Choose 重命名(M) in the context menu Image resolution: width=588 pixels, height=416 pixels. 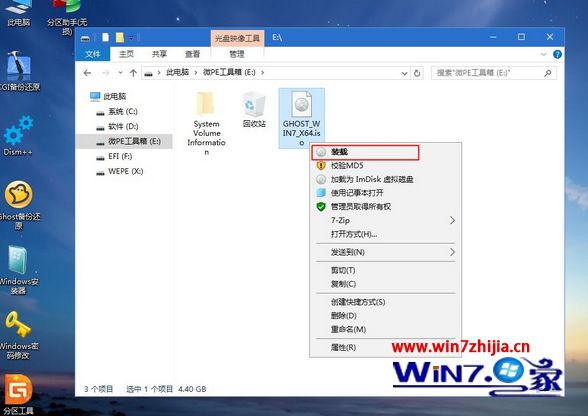(385, 329)
